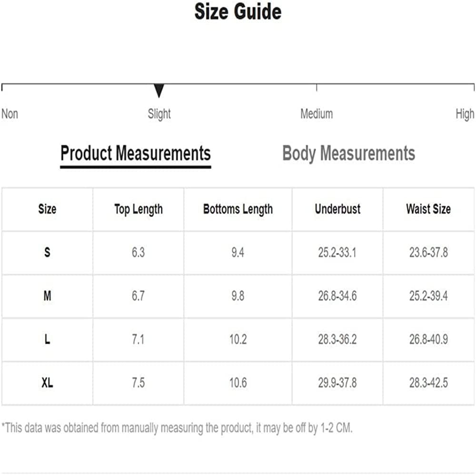
Task: Click the M size row label
Action: (x=47, y=296)
